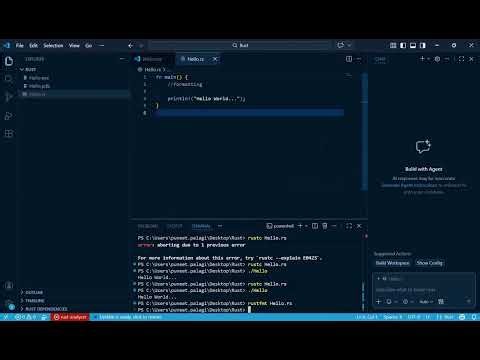Toggle secondary side bar visibility

423,45
